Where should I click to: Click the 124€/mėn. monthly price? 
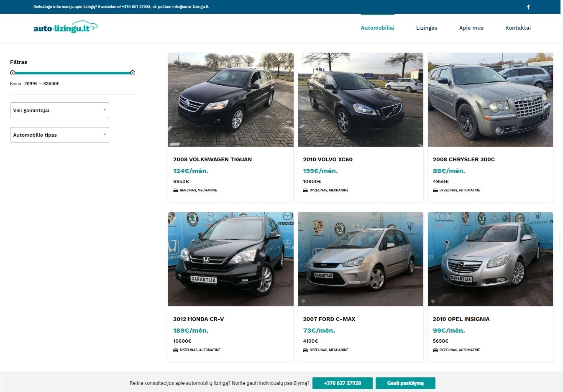pyautogui.click(x=191, y=171)
